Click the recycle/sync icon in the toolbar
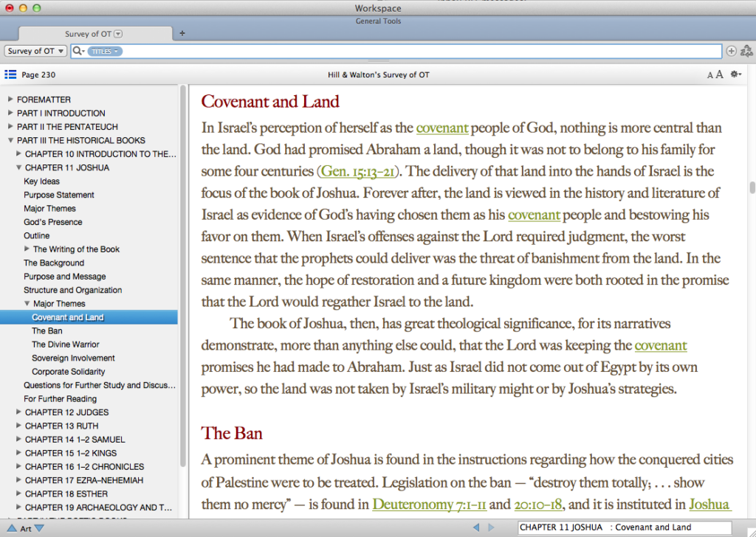This screenshot has height=537, width=756. tap(746, 51)
